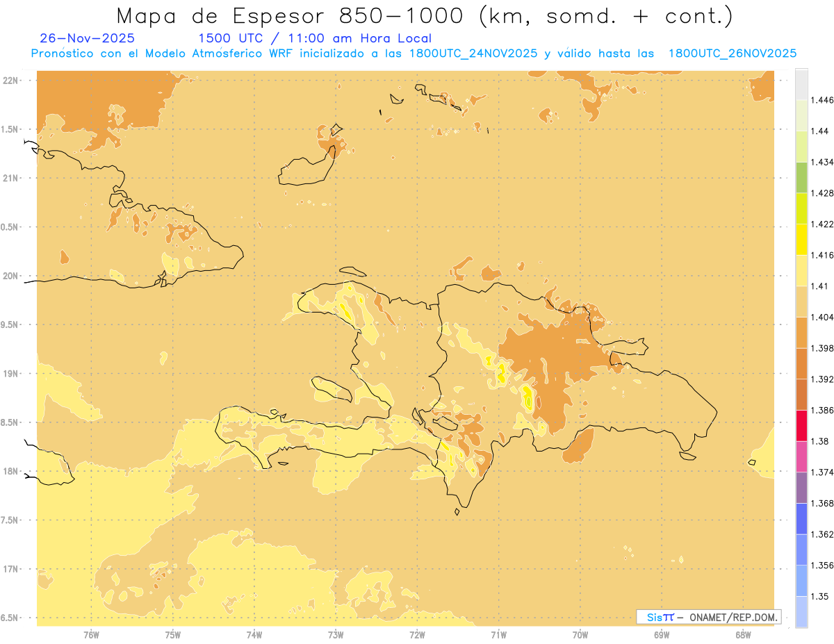The width and height of the screenshot is (834, 644).
Task: Click the legend value 1.398
Action: (824, 348)
